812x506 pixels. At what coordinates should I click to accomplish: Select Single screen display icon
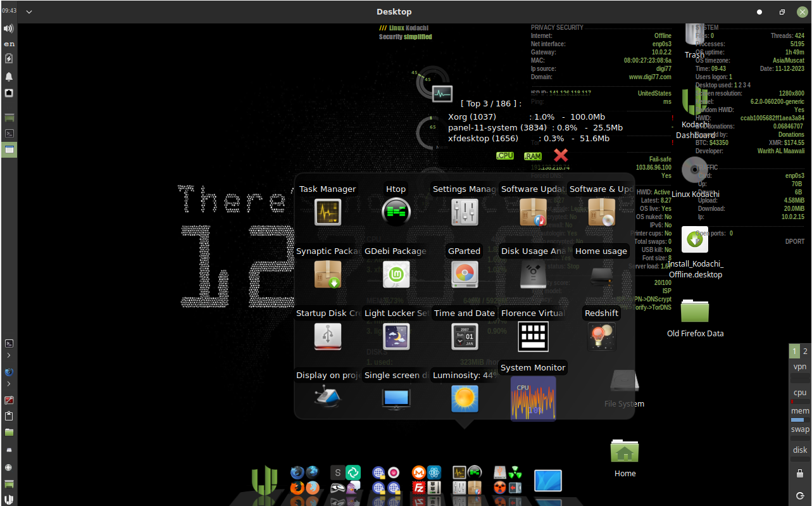[x=396, y=398]
